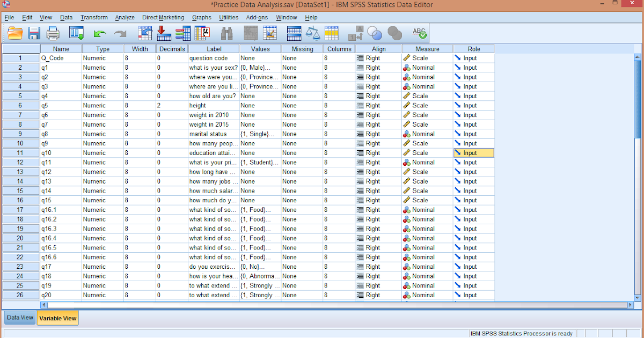Image resolution: width=644 pixels, height=338 pixels.
Task: Click the Weight Cases scales icon
Action: pos(313,33)
